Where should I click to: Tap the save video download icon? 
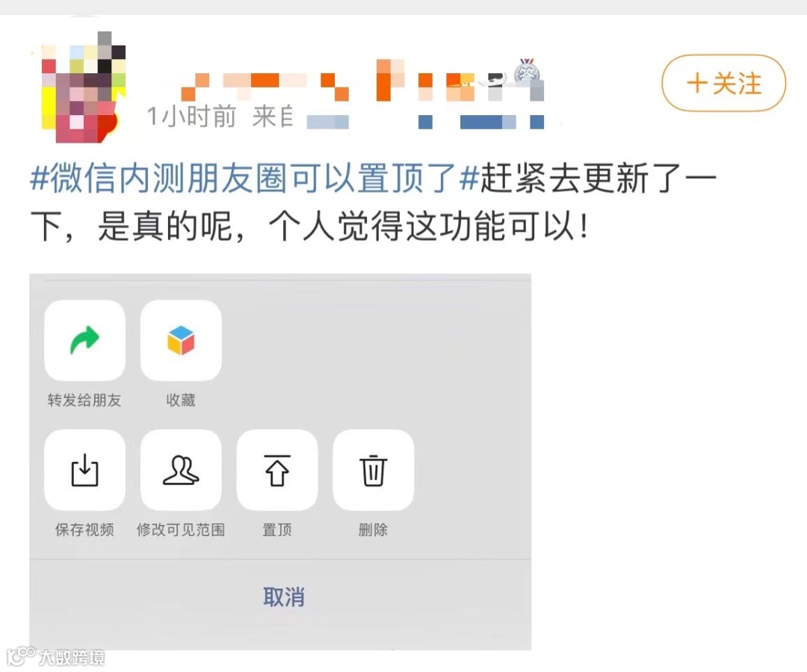coord(85,470)
